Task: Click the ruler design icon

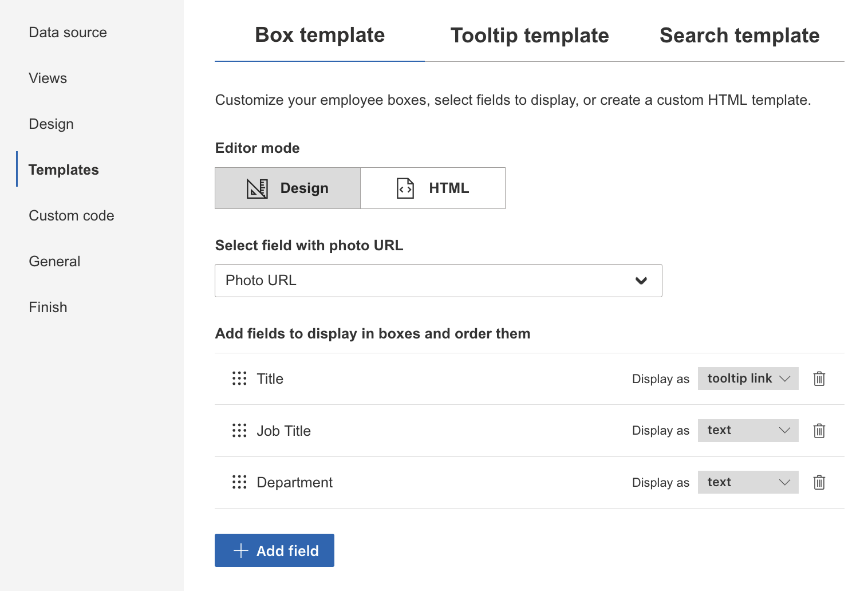Action: pyautogui.click(x=257, y=188)
